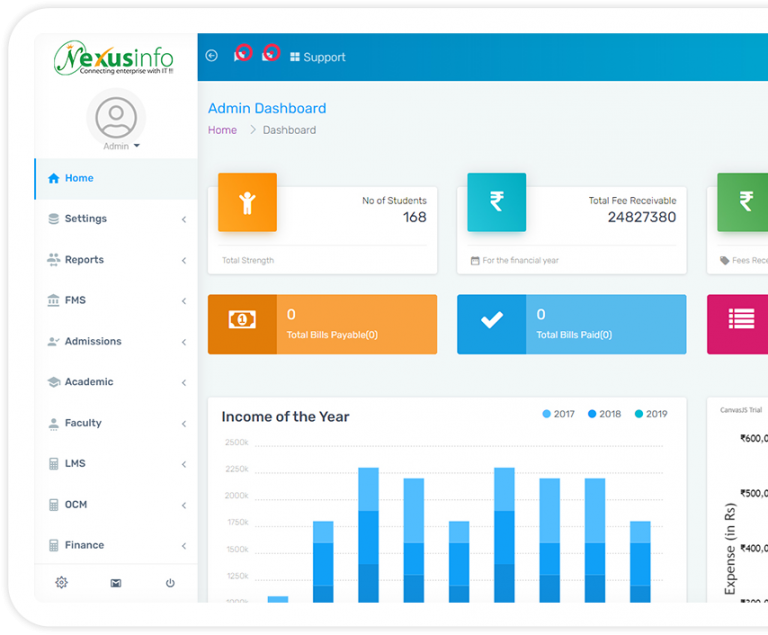Open the Finance sidebar item
This screenshot has width=768, height=635.
point(116,545)
